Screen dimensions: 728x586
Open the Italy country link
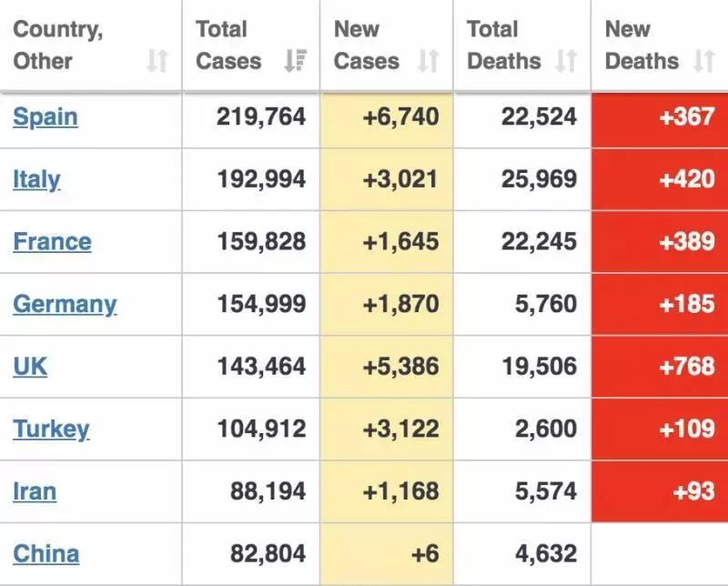point(36,179)
